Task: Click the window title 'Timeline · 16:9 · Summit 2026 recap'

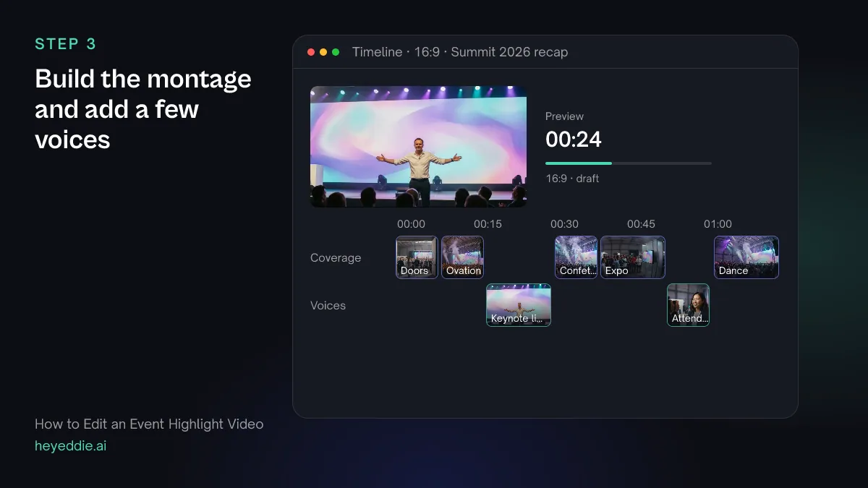Action: coord(460,52)
